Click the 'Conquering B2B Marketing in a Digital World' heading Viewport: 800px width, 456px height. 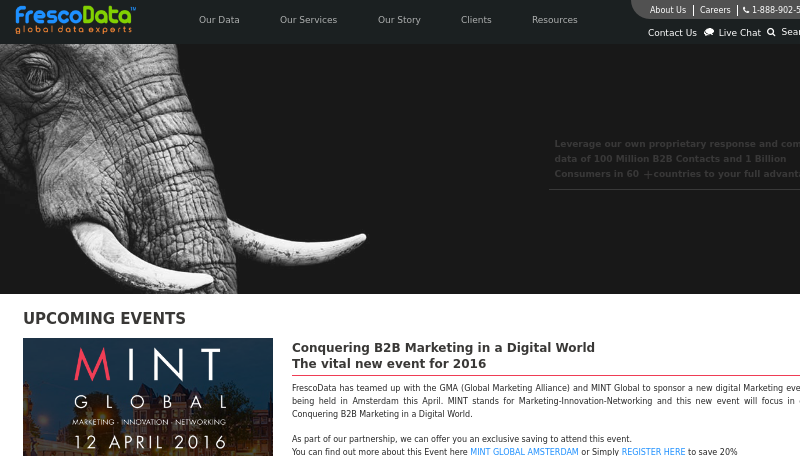(443, 347)
